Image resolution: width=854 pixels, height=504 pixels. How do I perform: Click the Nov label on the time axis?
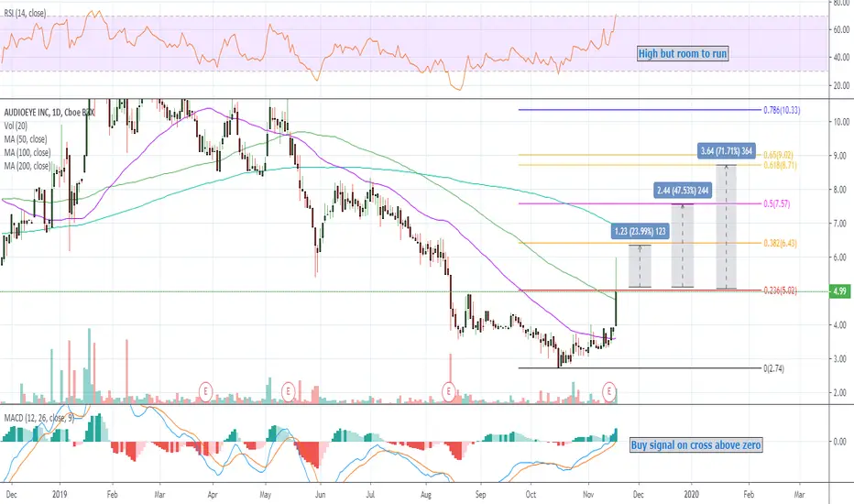tap(588, 494)
